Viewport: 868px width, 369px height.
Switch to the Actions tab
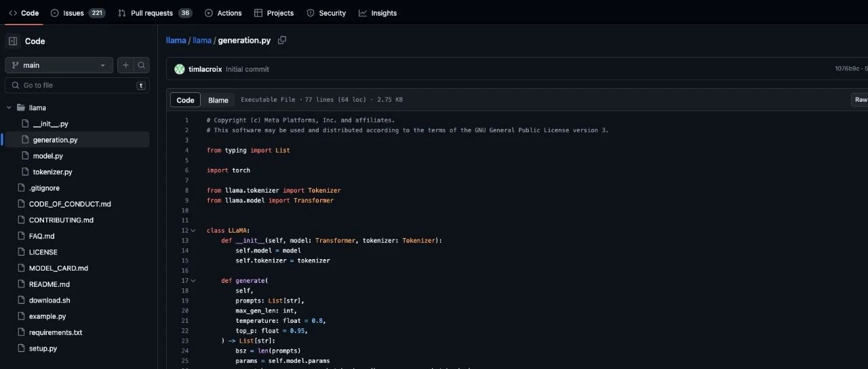pyautogui.click(x=223, y=13)
